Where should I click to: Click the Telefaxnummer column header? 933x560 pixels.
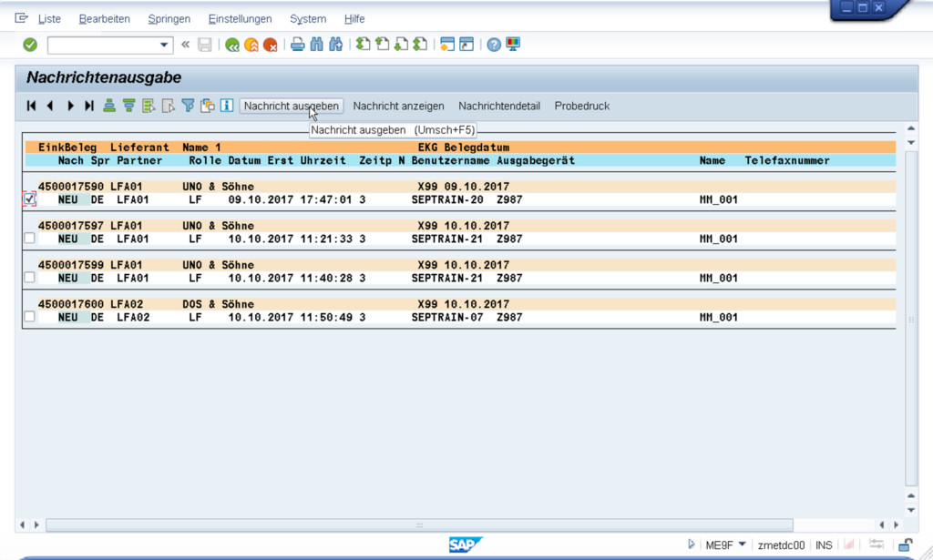[x=787, y=160]
